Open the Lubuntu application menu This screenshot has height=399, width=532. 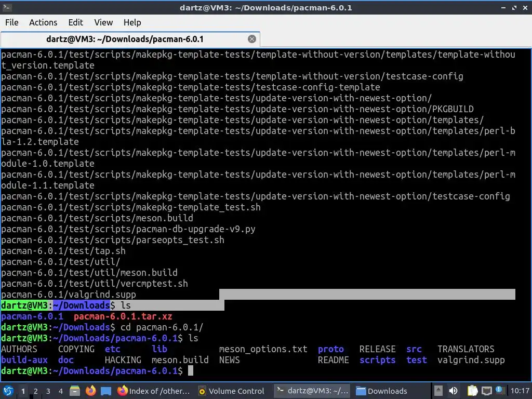pyautogui.click(x=8, y=391)
